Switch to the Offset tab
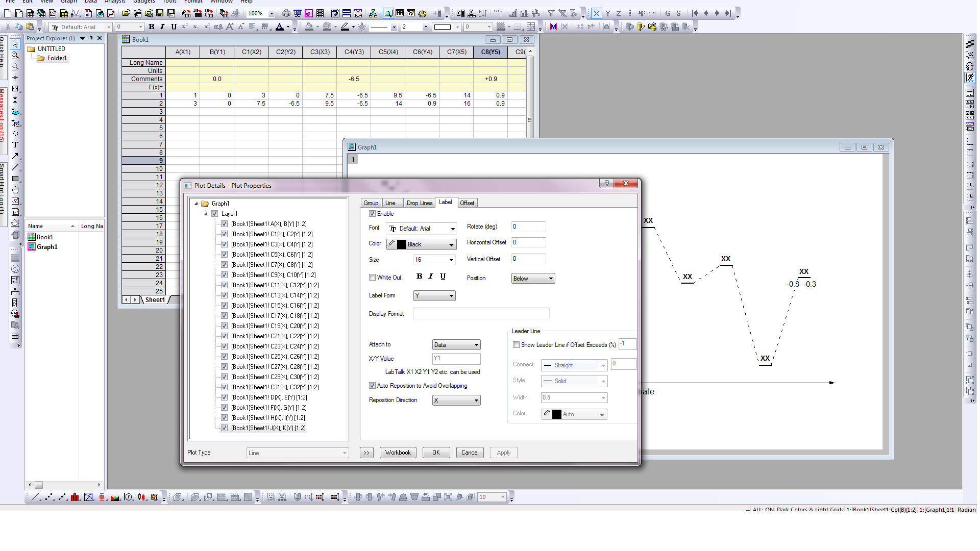Viewport: 980px width, 551px height. point(467,203)
